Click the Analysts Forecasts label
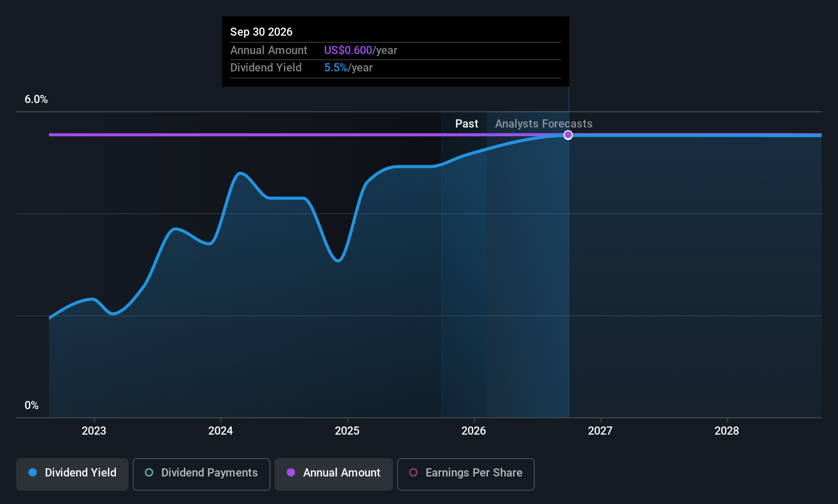The image size is (838, 504). 544,124
